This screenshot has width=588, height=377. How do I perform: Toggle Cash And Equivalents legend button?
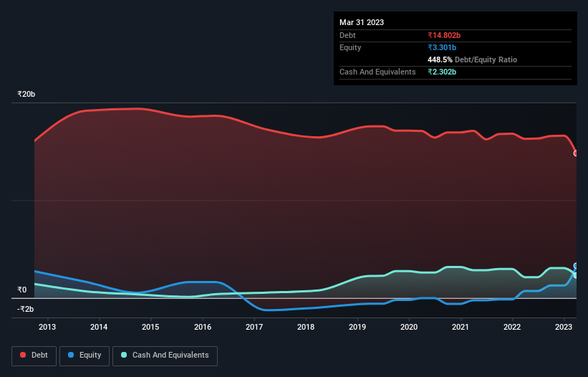coord(165,355)
